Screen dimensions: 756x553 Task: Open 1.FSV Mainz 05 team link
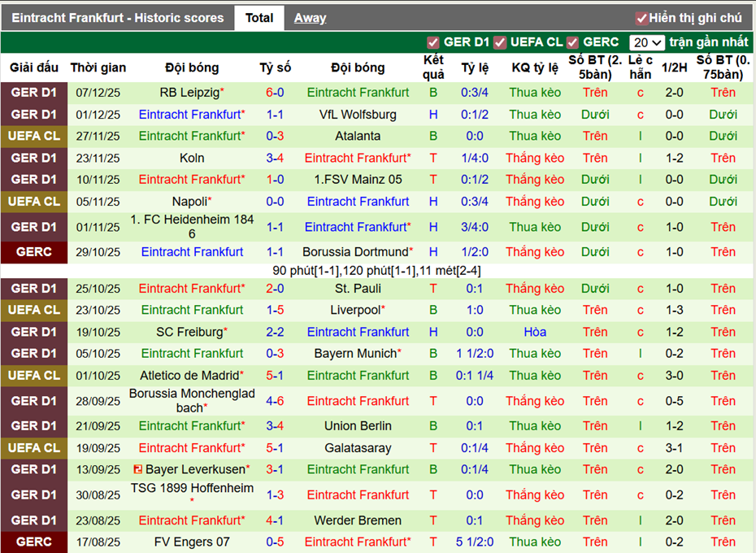coord(358,180)
